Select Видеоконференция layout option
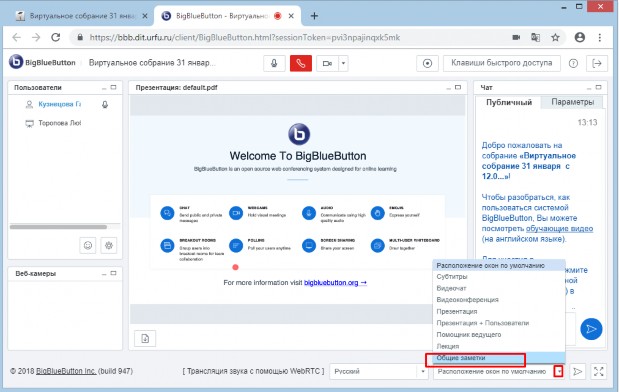Screen dimensions: 619x392 499,300
